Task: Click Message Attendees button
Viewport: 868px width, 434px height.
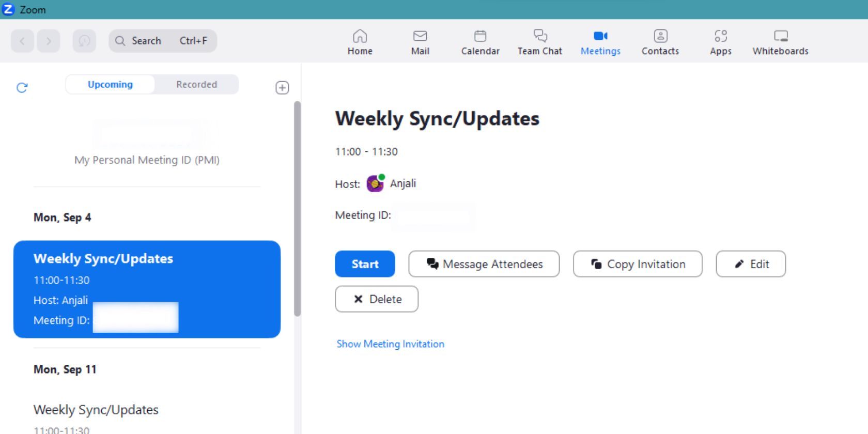Action: (484, 264)
